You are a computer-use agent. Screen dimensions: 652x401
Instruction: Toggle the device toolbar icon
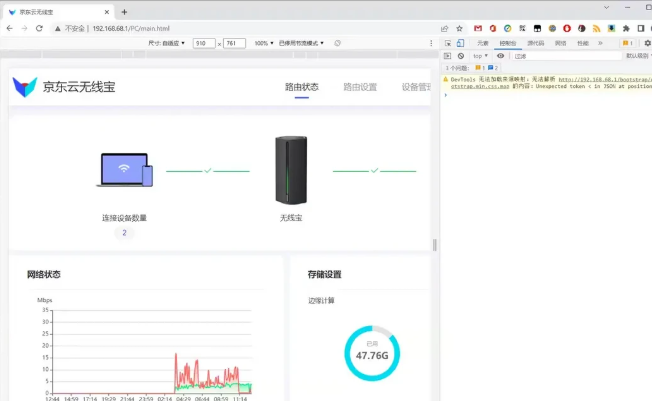[x=460, y=43]
